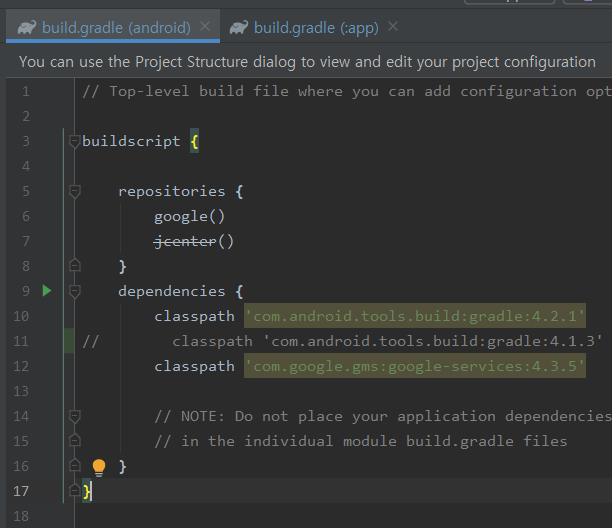Fold the NOTE comment block on line 14
Image resolution: width=612 pixels, height=528 pixels.
point(74,416)
